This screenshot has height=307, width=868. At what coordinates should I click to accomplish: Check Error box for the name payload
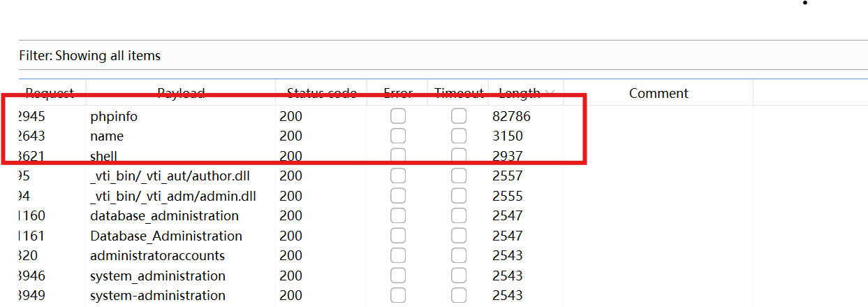tap(398, 136)
